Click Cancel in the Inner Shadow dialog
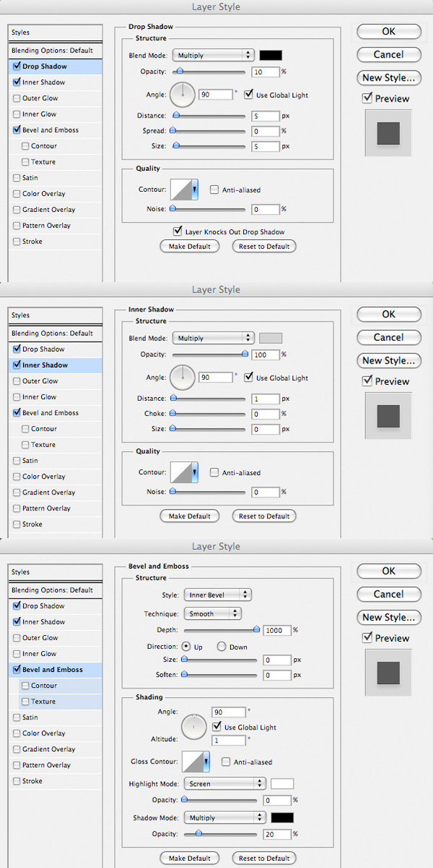The height and width of the screenshot is (868, 433). click(388, 337)
